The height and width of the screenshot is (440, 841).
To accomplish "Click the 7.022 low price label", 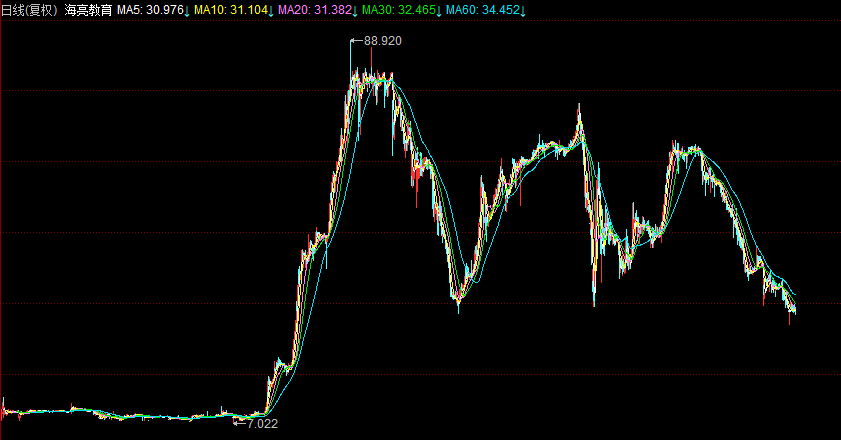I will pos(263,423).
